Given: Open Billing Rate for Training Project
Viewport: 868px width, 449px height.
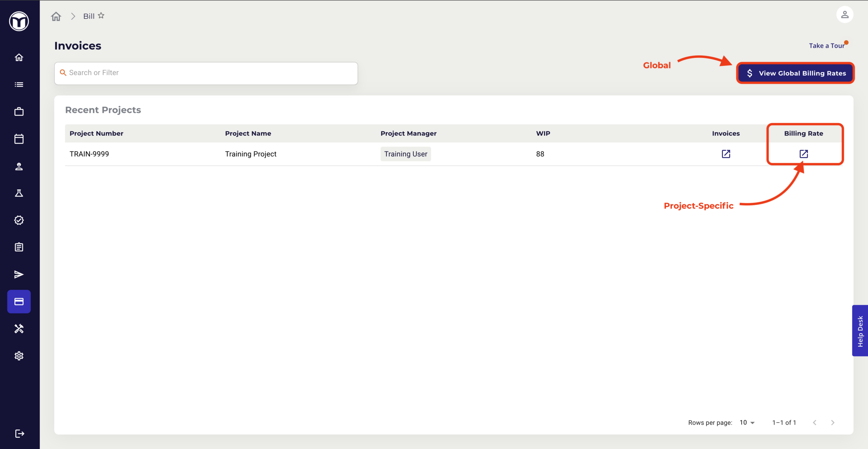Looking at the screenshot, I should pyautogui.click(x=804, y=154).
